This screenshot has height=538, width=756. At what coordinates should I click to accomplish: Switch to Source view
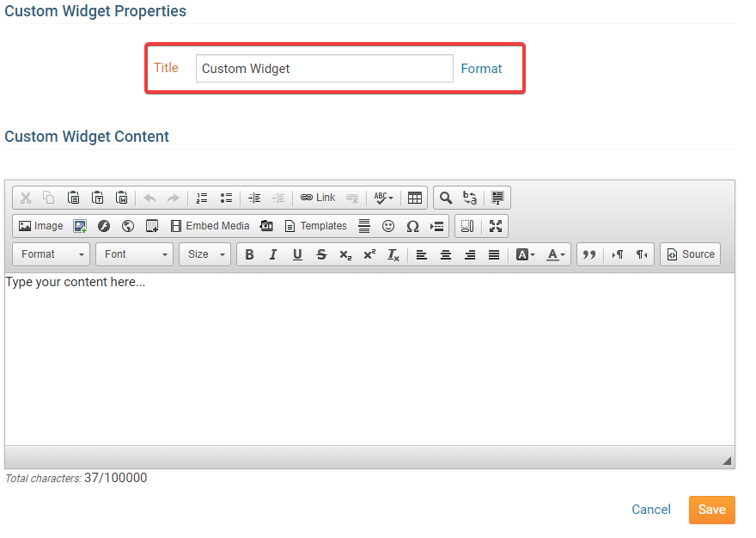691,254
